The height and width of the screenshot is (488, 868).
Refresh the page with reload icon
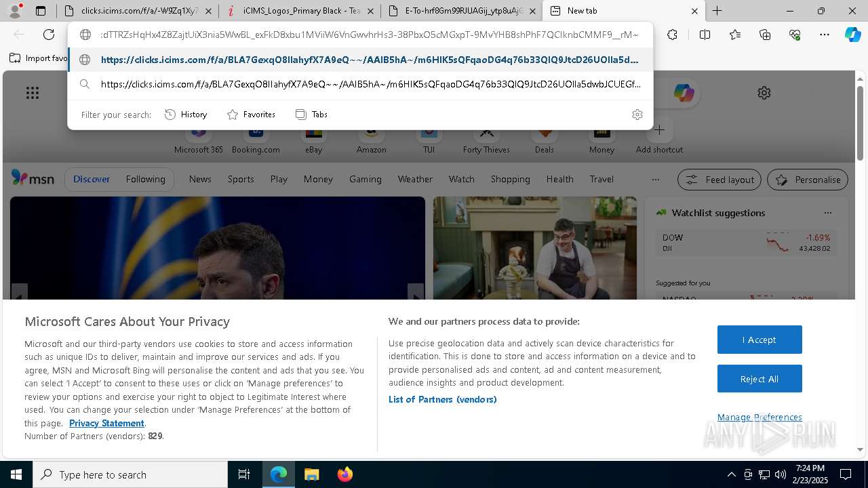(49, 35)
